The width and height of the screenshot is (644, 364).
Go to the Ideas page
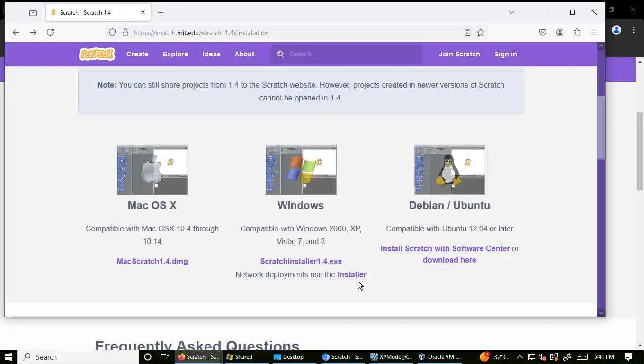coord(212,54)
